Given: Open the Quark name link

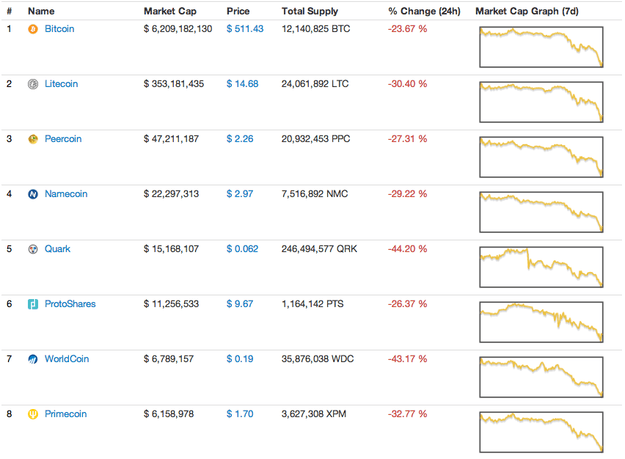Looking at the screenshot, I should point(57,249).
